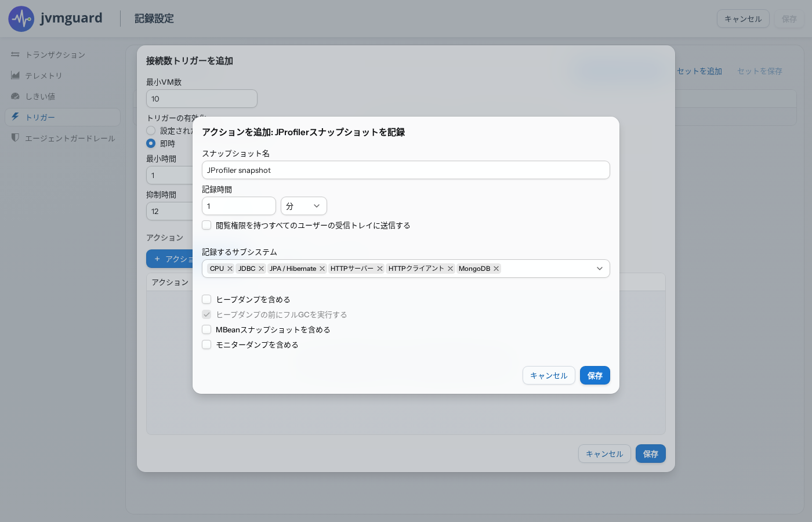Check MBeanスナップショットを含める option
The image size is (812, 522).
[206, 329]
